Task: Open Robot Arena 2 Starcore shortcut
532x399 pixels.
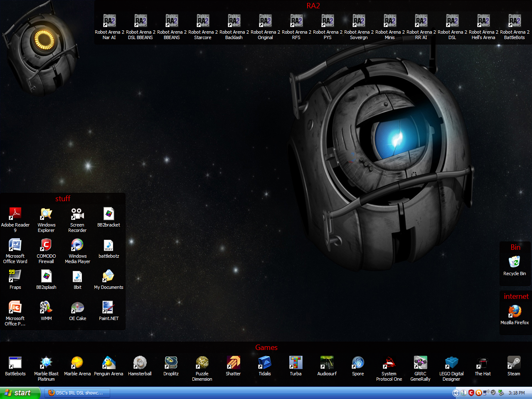Action: pos(203,27)
